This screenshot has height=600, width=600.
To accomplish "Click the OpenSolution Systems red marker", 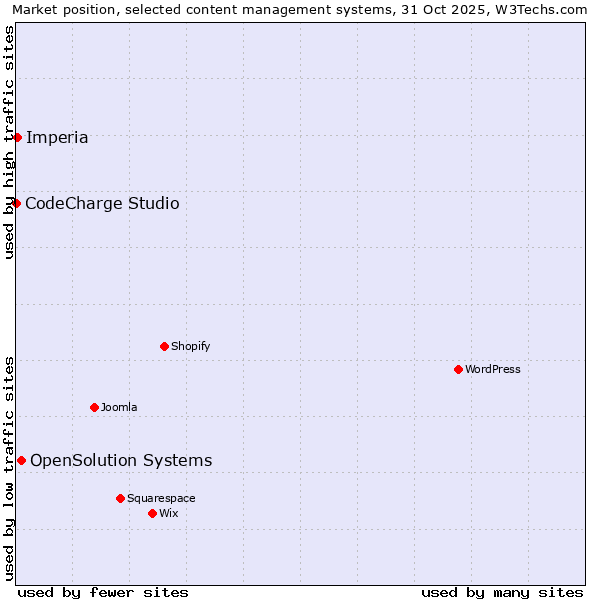I will pyautogui.click(x=21, y=460).
